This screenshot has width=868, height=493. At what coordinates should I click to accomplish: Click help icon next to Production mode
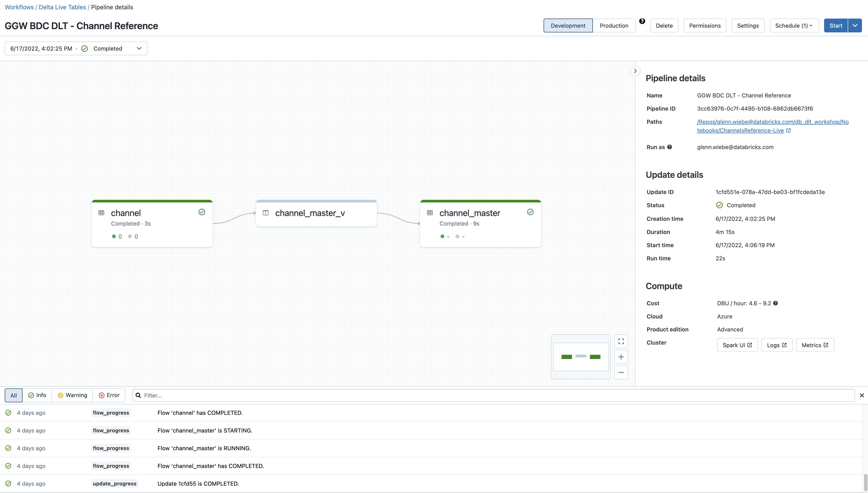[642, 21]
